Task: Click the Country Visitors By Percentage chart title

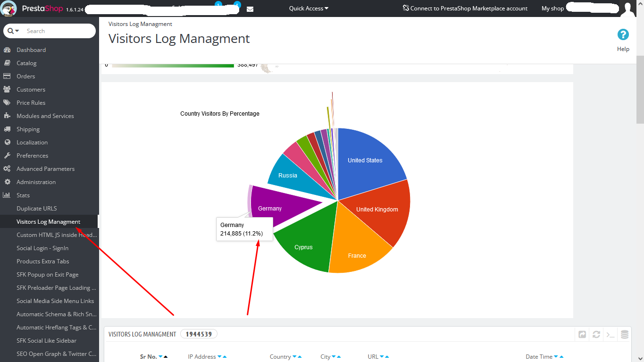Action: click(220, 114)
